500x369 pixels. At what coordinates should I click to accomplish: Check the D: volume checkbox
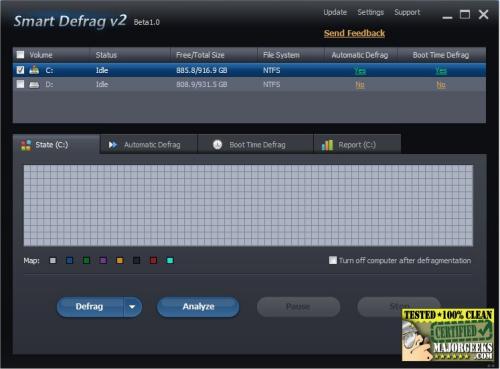point(20,84)
